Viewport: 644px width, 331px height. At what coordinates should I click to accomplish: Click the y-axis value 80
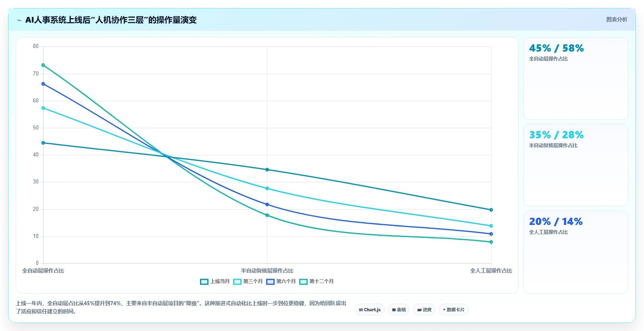pos(36,46)
